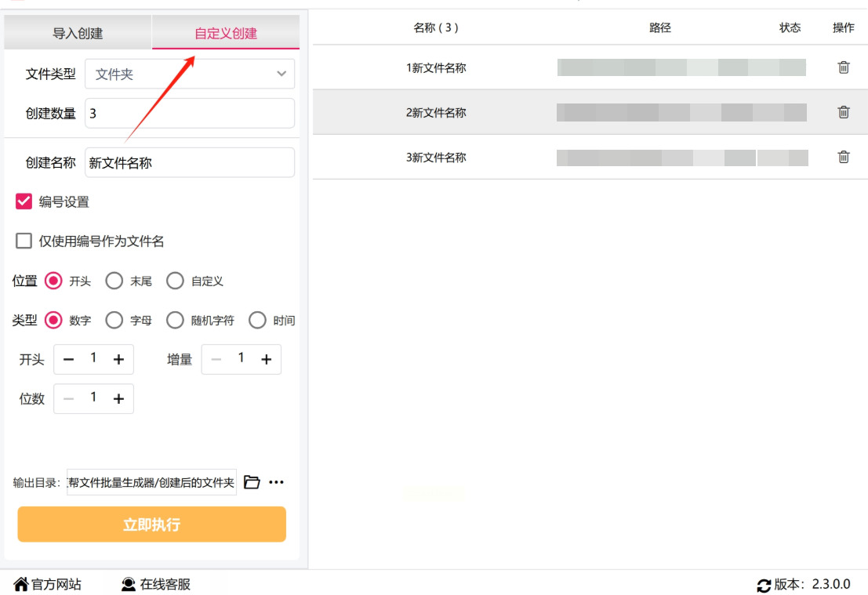Delete the 3新文件名称 row with trash icon

click(x=844, y=157)
